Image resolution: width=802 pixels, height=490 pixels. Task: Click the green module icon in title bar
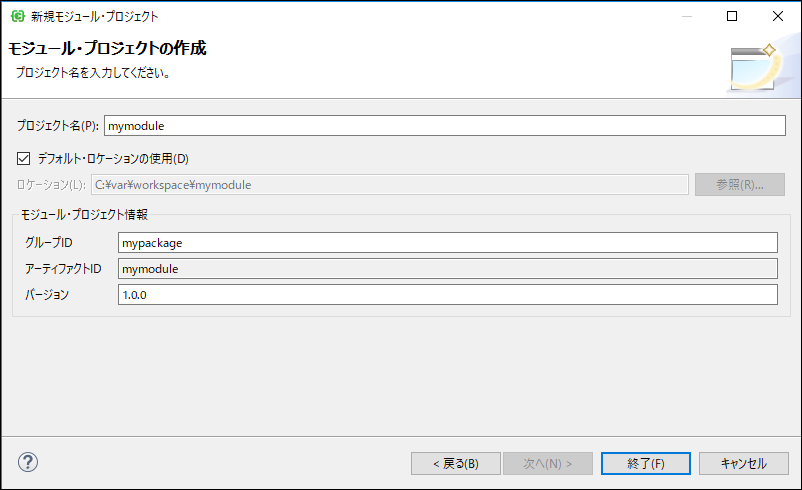[17, 16]
